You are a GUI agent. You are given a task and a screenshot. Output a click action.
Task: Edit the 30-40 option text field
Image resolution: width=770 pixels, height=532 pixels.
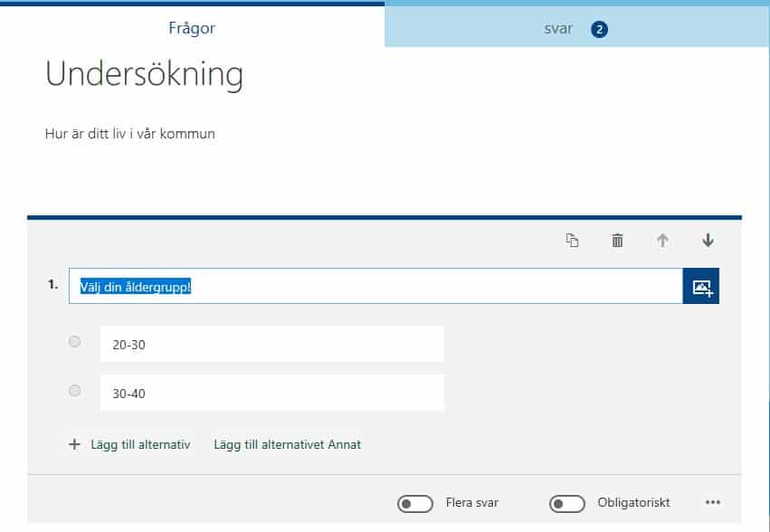coord(271,393)
